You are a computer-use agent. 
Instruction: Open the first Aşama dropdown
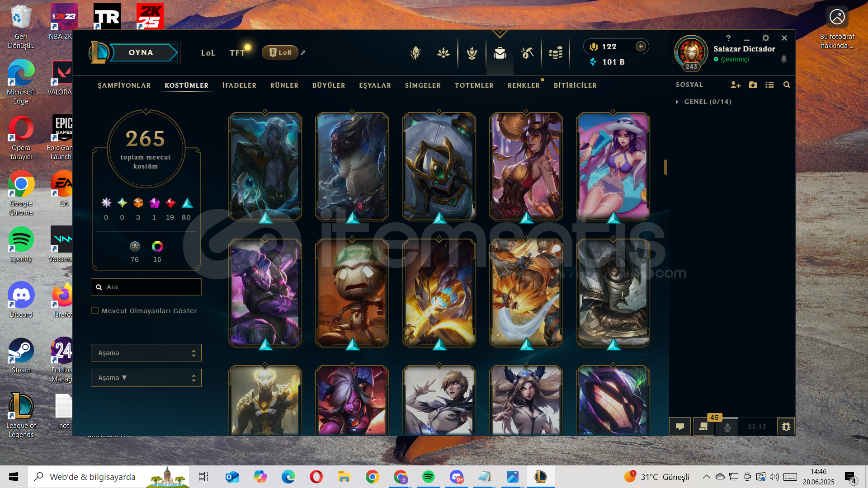pyautogui.click(x=146, y=353)
